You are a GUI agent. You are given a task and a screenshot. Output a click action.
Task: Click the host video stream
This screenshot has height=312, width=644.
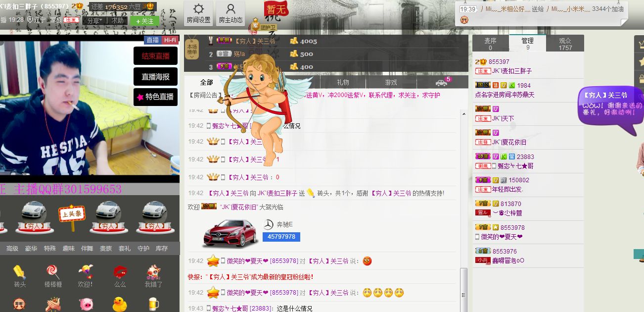click(x=90, y=108)
